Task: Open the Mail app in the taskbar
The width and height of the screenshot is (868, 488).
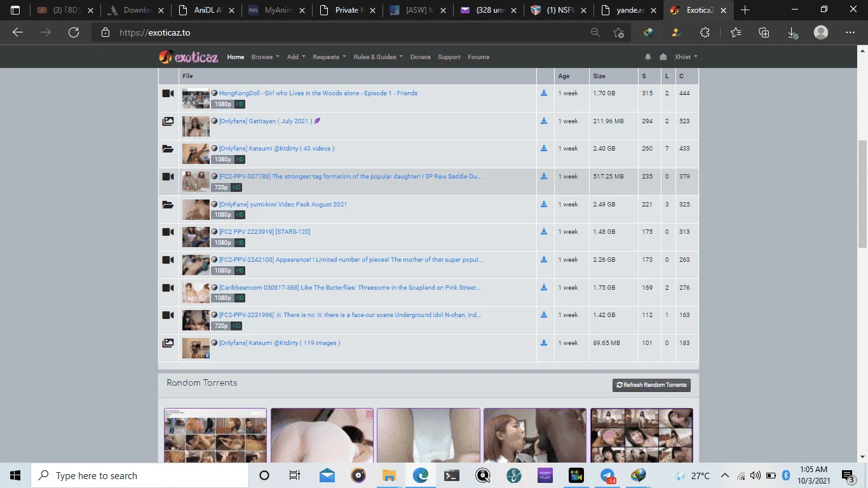Action: tap(327, 475)
